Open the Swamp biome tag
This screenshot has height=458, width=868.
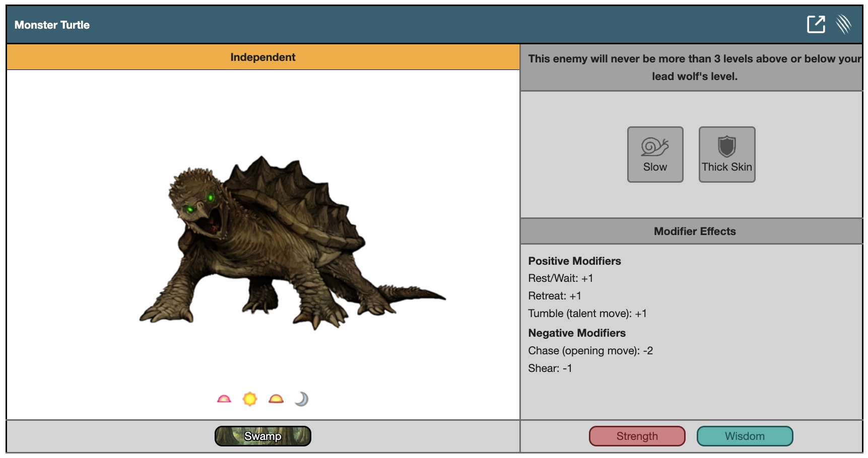tap(262, 436)
